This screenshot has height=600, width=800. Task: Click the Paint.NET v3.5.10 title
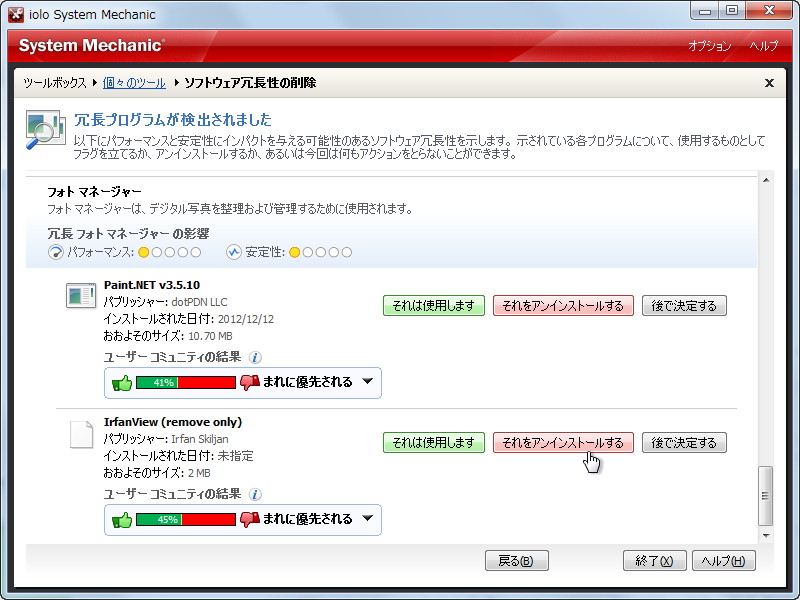[152, 285]
